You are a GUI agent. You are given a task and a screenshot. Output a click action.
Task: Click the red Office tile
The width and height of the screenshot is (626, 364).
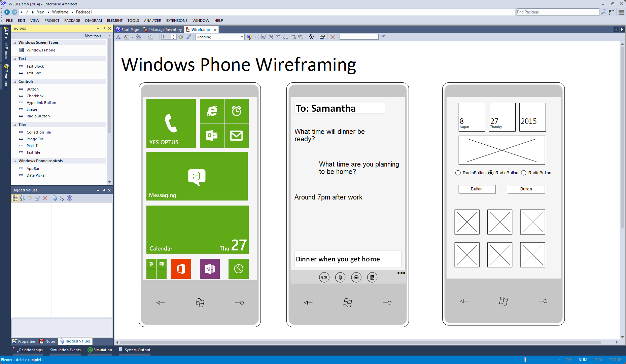point(181,269)
